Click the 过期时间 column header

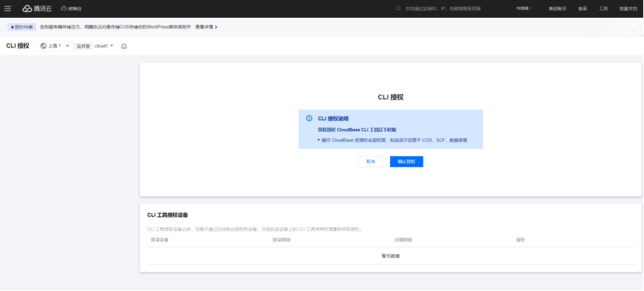(x=403, y=240)
